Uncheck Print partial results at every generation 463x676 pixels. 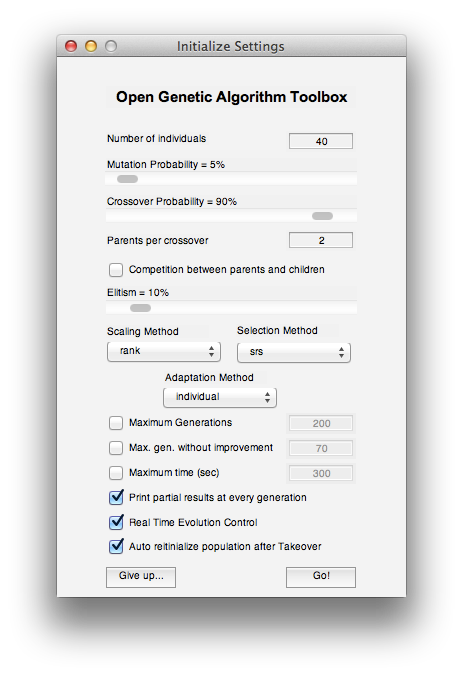click(116, 498)
